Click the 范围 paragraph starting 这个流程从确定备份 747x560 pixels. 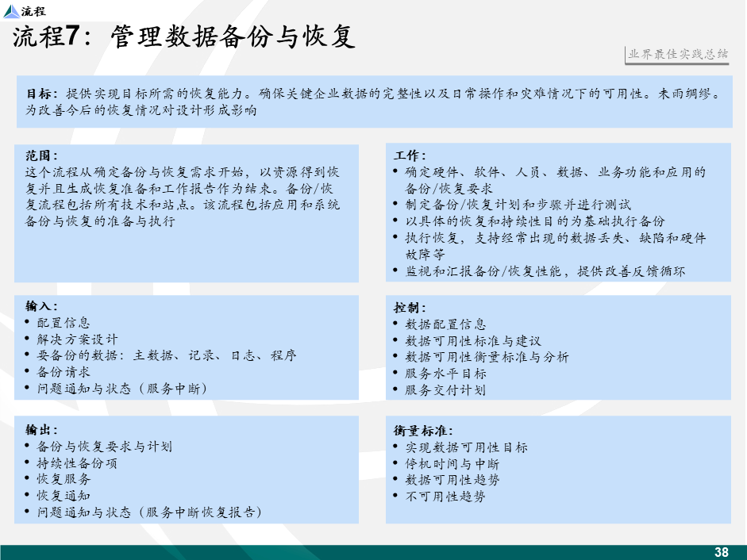pyautogui.click(x=183, y=197)
